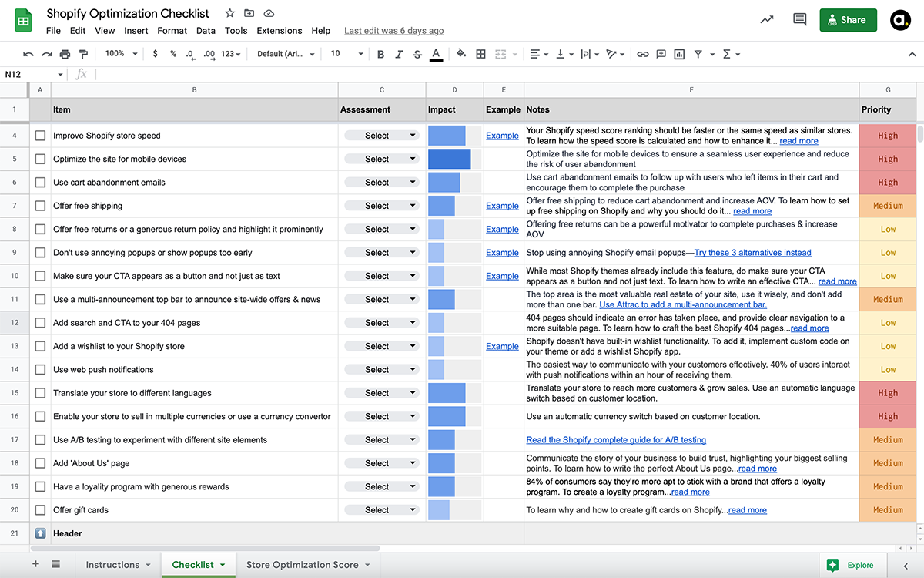
Task: Star this spreadsheet document
Action: click(229, 14)
